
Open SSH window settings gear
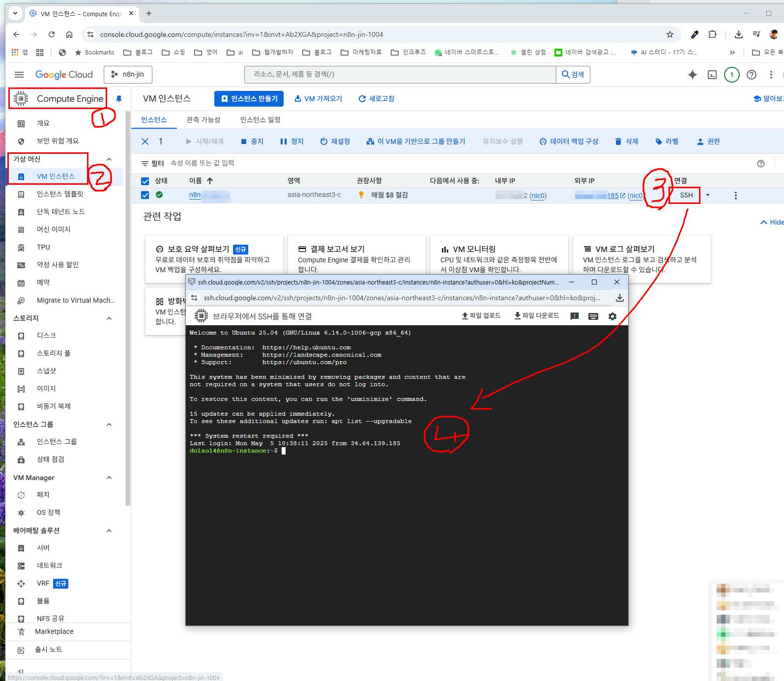pyautogui.click(x=612, y=316)
